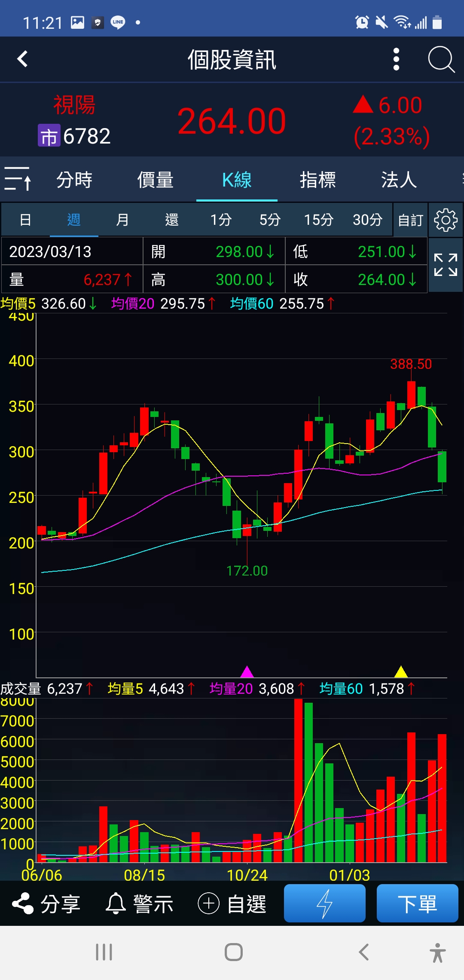Tap low price 251.00
The image size is (464, 980).
(382, 251)
